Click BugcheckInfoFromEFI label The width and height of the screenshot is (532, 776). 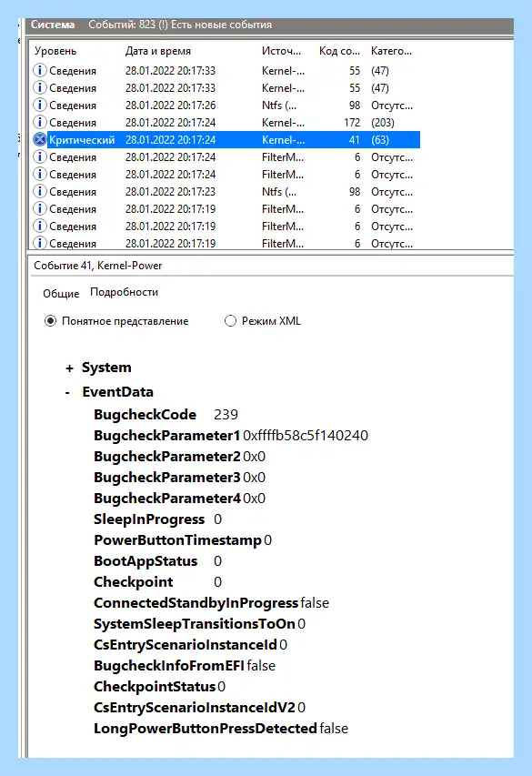169,666
